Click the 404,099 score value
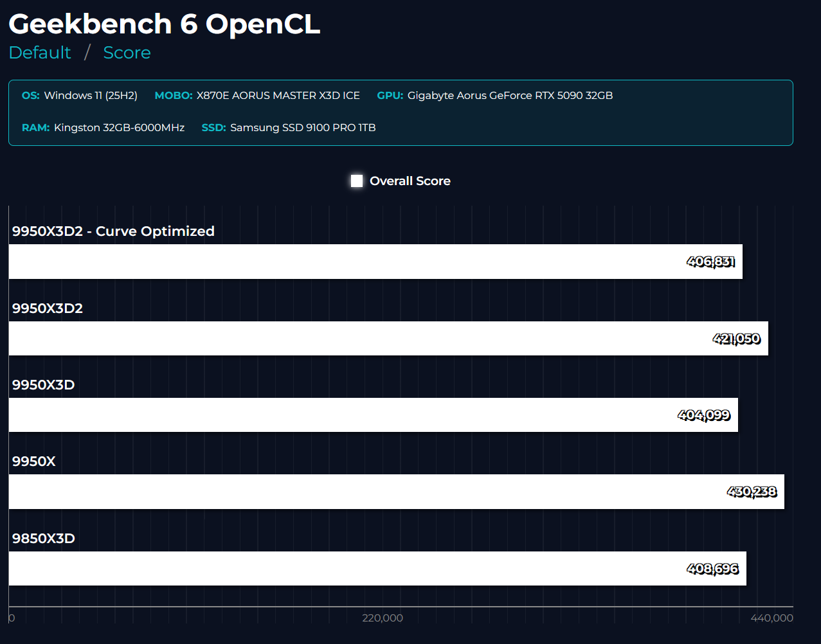The width and height of the screenshot is (821, 644). coord(704,415)
